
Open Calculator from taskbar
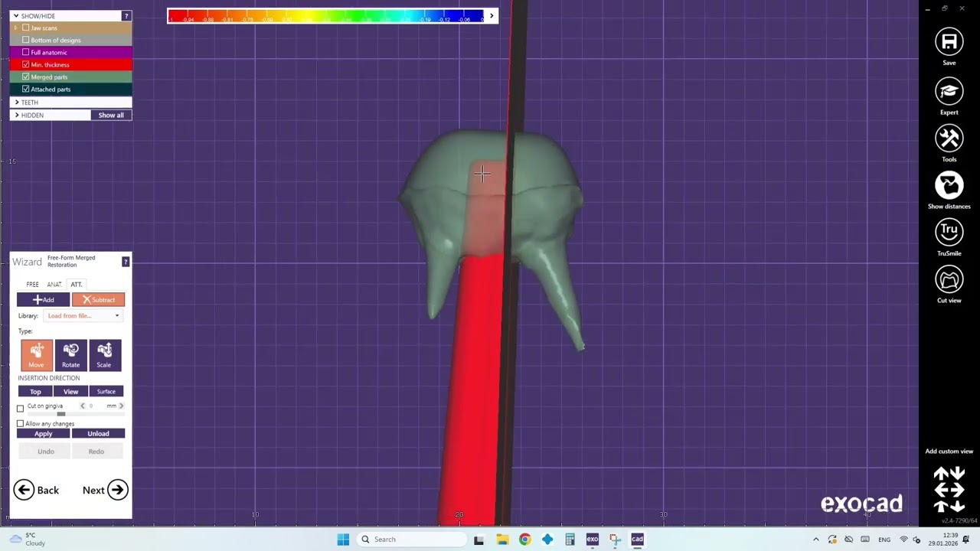coord(570,540)
